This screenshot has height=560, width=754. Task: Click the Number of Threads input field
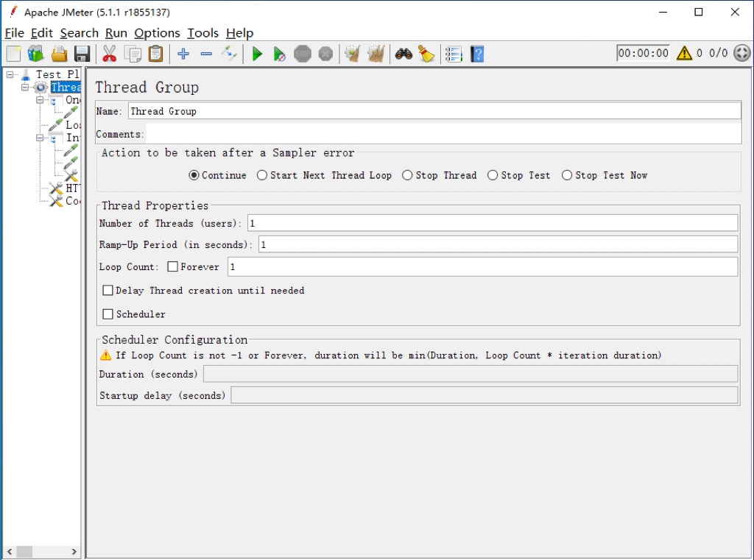coord(493,223)
